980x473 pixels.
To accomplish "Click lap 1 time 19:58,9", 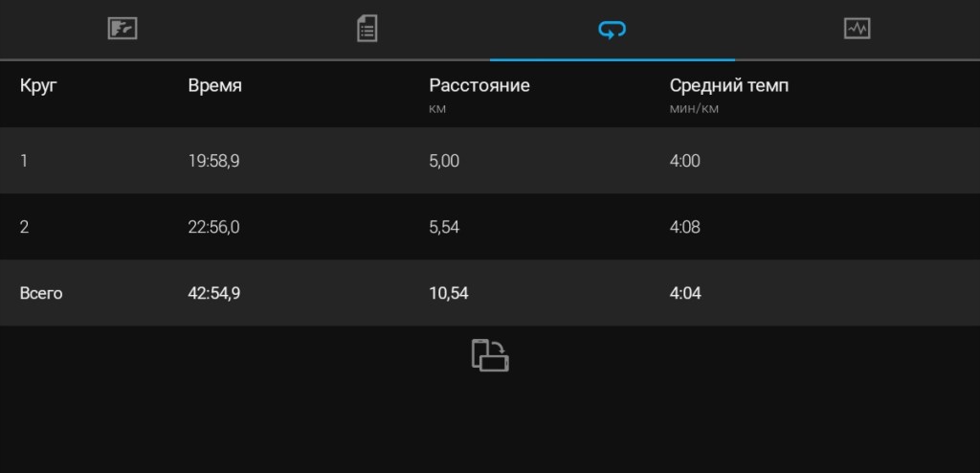I will [213, 161].
